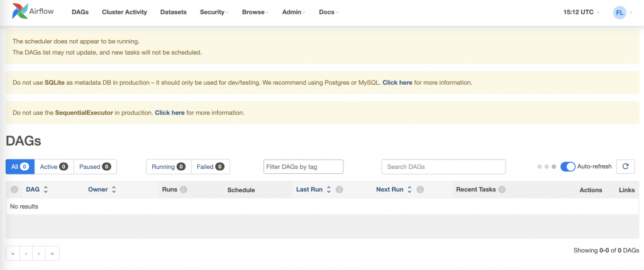This screenshot has width=644, height=270.
Task: Click the info icon beside Last Run
Action: click(x=339, y=190)
